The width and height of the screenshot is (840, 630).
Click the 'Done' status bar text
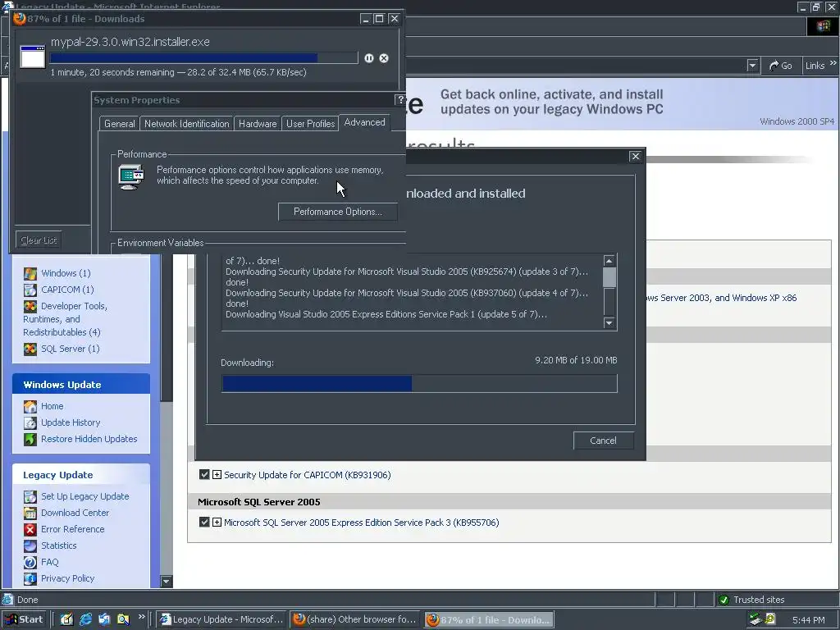click(27, 600)
